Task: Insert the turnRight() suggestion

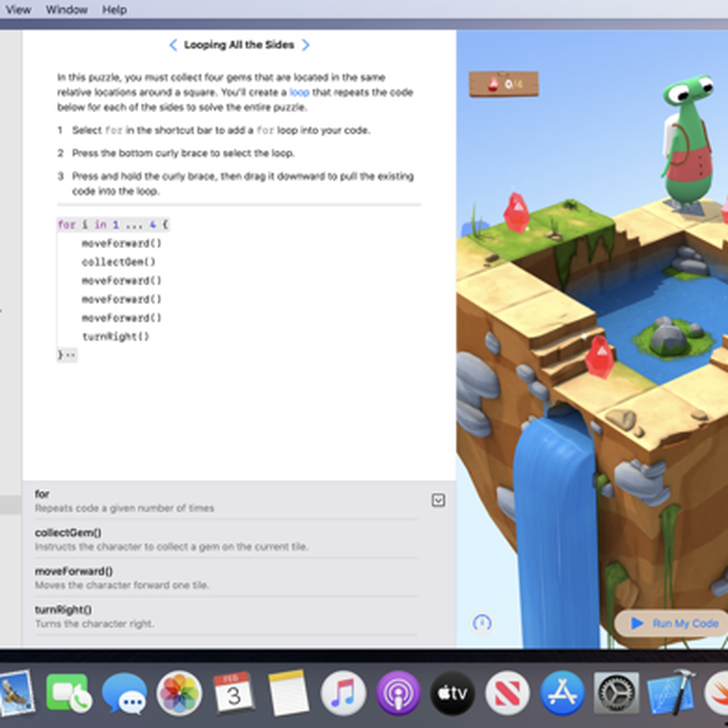Action: 226,616
